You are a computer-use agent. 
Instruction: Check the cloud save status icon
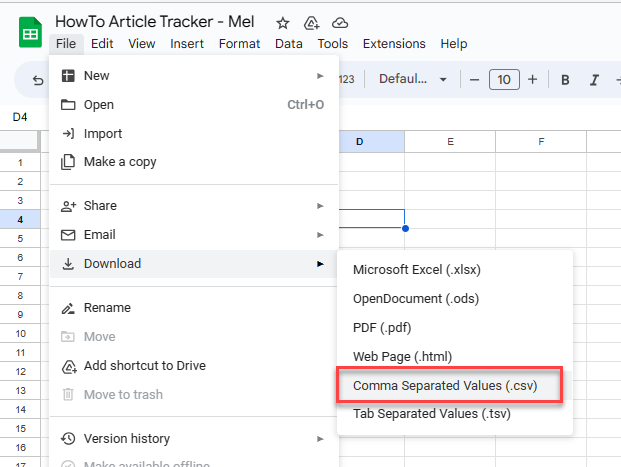(x=340, y=22)
